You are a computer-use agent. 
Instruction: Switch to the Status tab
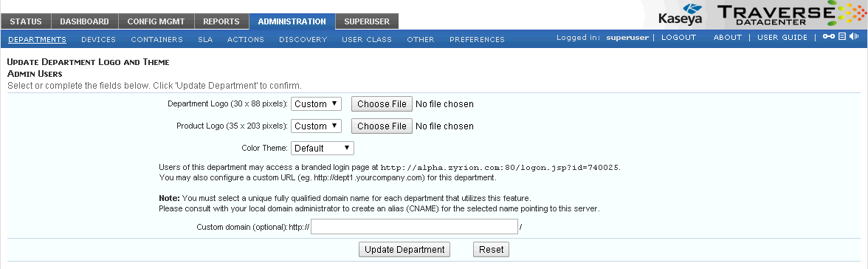click(25, 21)
